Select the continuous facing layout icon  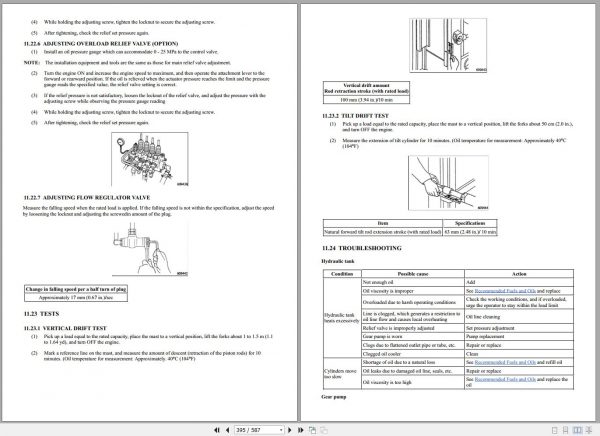589,430
